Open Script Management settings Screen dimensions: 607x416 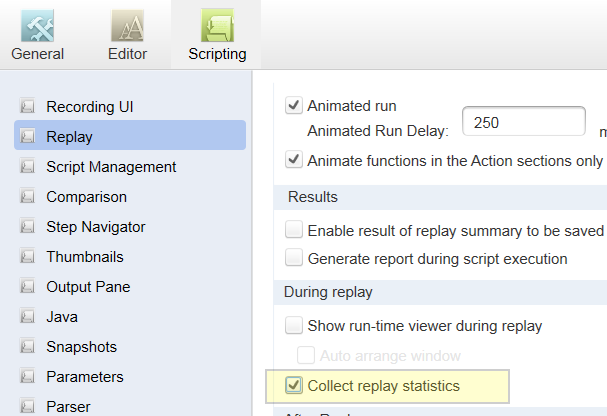(111, 167)
